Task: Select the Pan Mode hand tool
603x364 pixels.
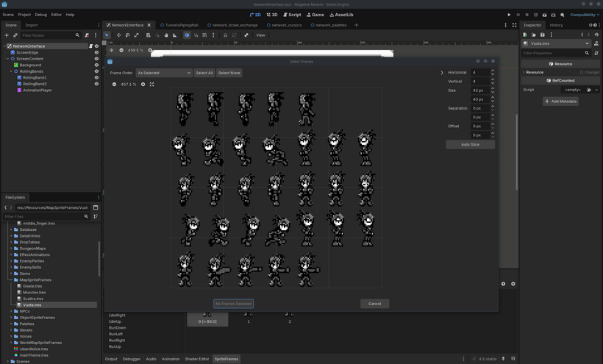Action: 165,35
